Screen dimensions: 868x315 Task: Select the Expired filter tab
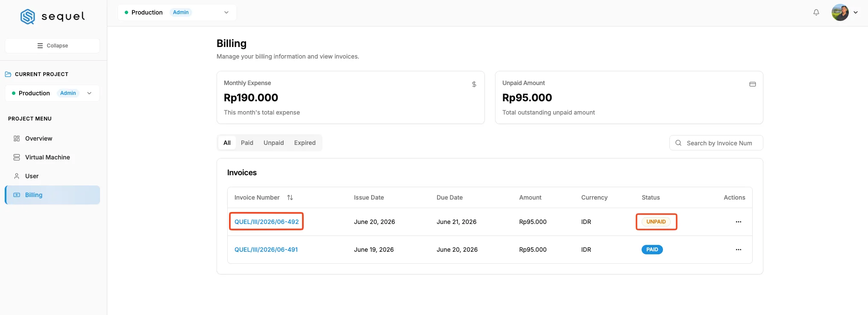click(305, 143)
